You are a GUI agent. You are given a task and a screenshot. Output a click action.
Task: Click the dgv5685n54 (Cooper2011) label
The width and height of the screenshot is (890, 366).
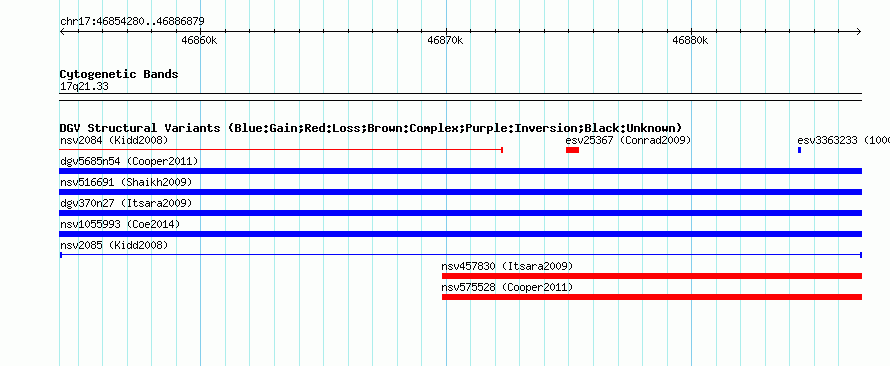(x=129, y=162)
